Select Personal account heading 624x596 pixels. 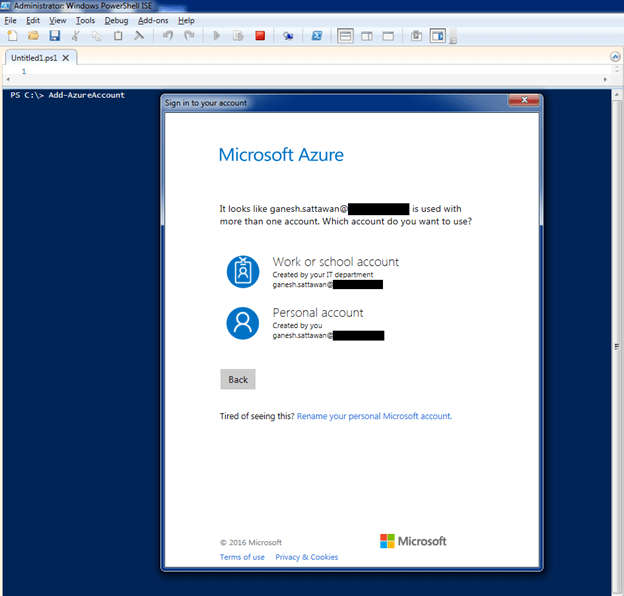(x=318, y=313)
